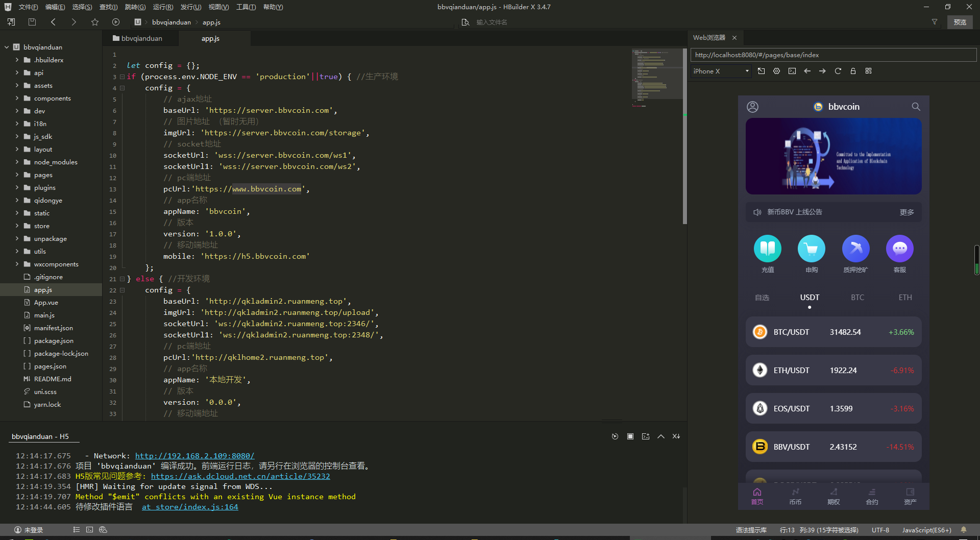The width and height of the screenshot is (980, 540).
Task: Open the 文件(F) menu
Action: (28, 7)
